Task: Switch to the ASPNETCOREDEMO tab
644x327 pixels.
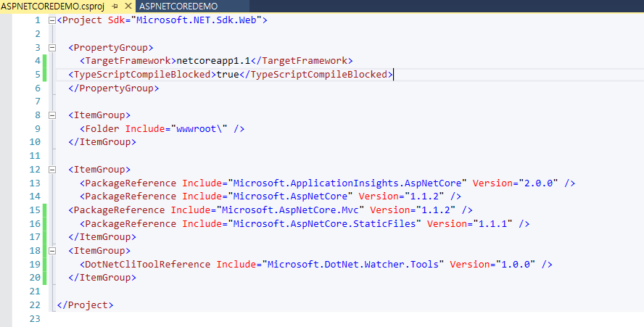Action: [178, 6]
